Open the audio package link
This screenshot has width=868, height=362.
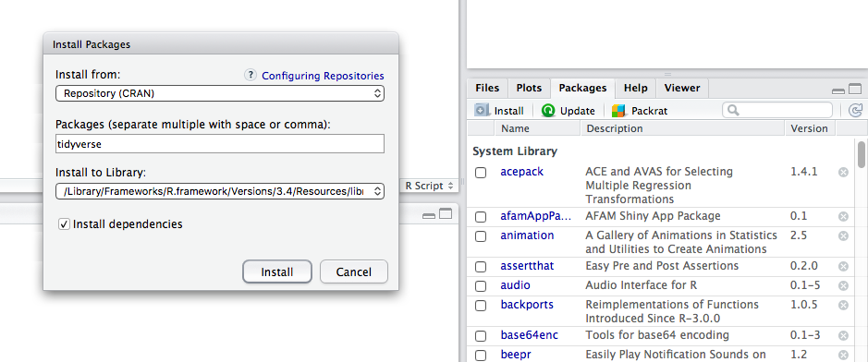516,285
